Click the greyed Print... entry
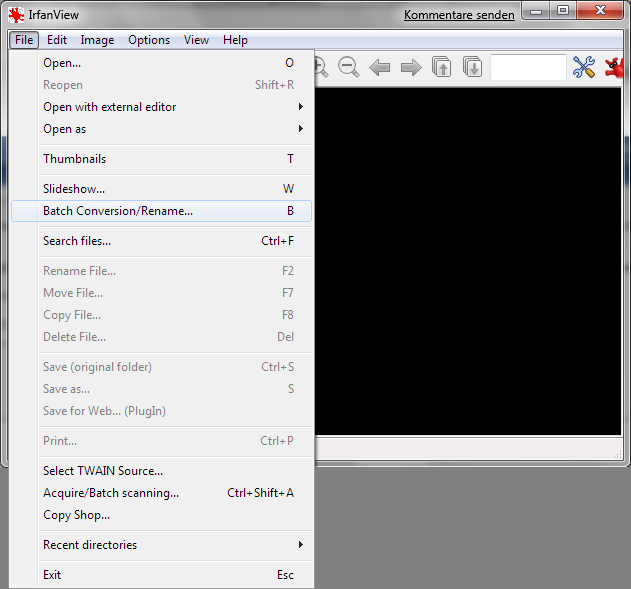 pyautogui.click(x=161, y=441)
